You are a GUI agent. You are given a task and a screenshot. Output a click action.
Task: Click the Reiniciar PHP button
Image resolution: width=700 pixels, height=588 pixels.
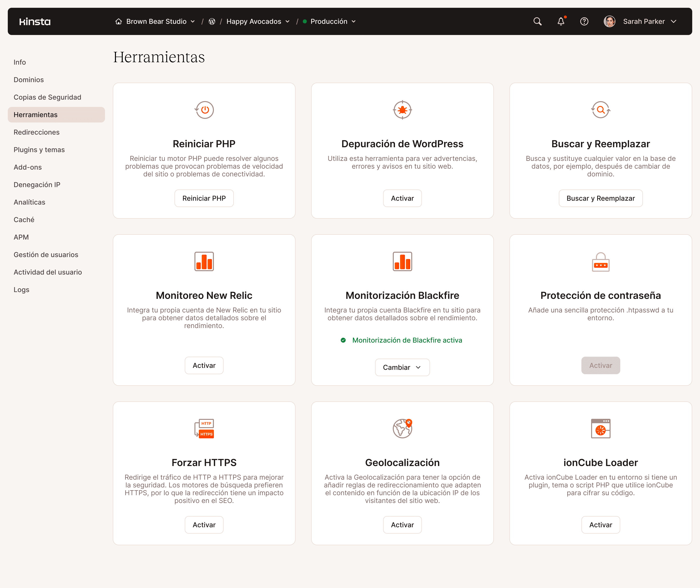(204, 198)
